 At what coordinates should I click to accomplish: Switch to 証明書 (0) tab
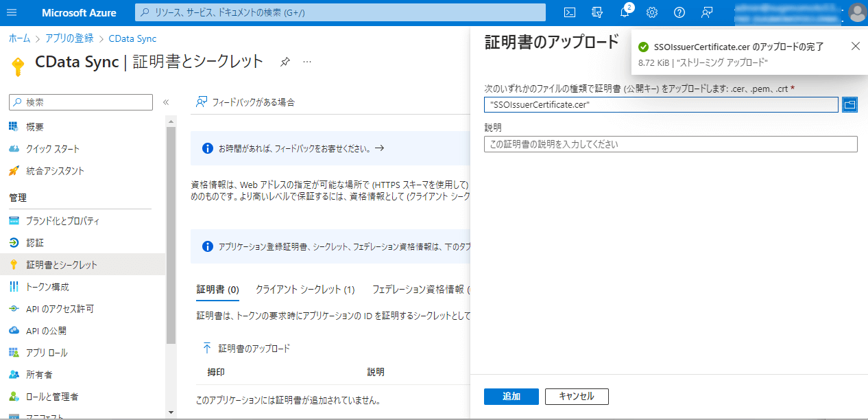coord(217,290)
